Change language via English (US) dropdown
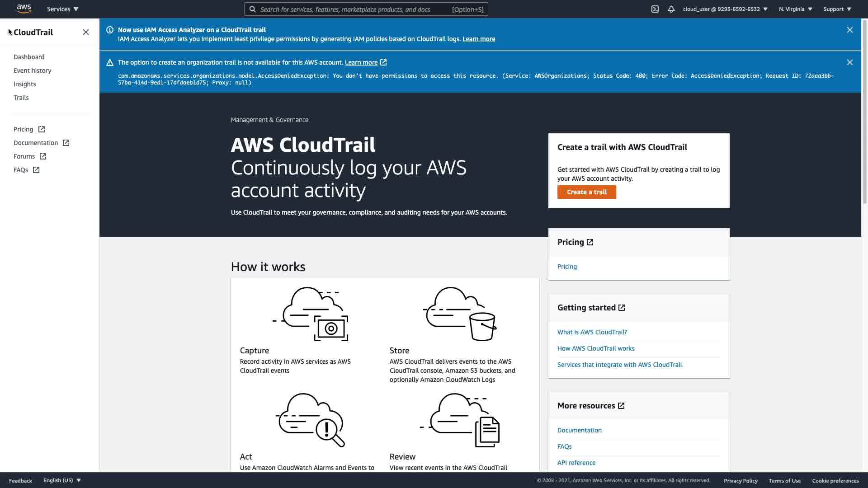 62,480
